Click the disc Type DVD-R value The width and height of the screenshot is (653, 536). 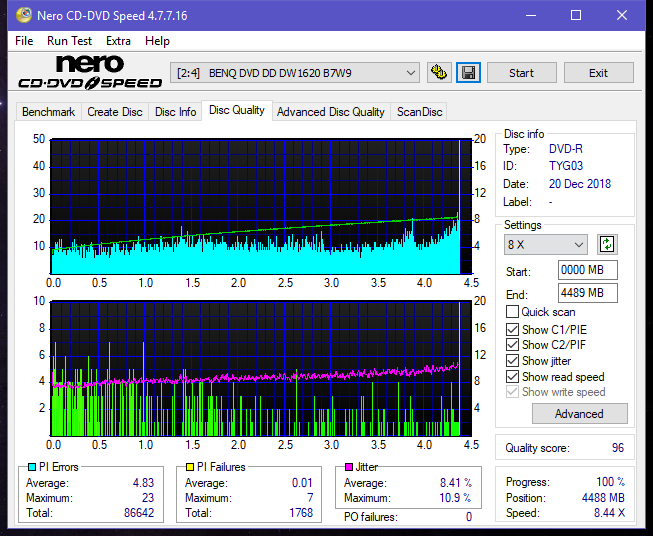566,149
